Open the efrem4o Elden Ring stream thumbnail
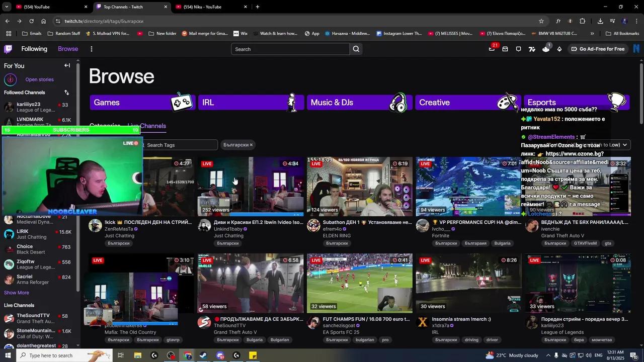 tap(360, 187)
